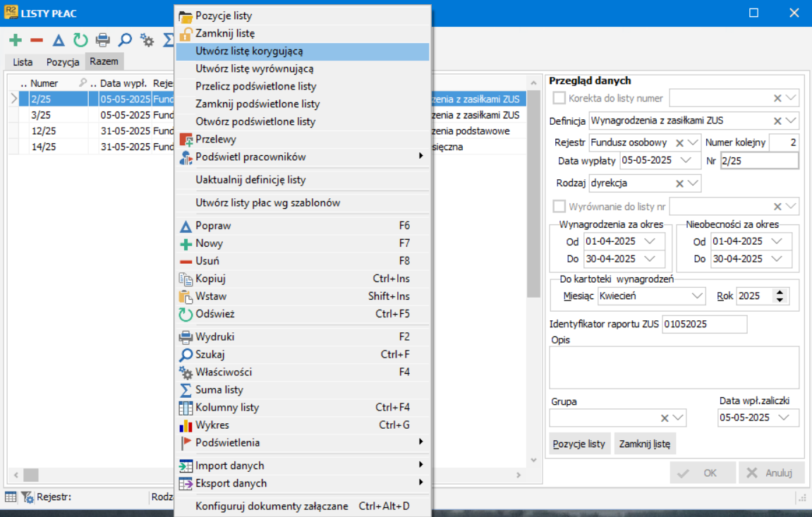Clear the Rodzaj field with X
812x517 pixels.
tap(679, 183)
